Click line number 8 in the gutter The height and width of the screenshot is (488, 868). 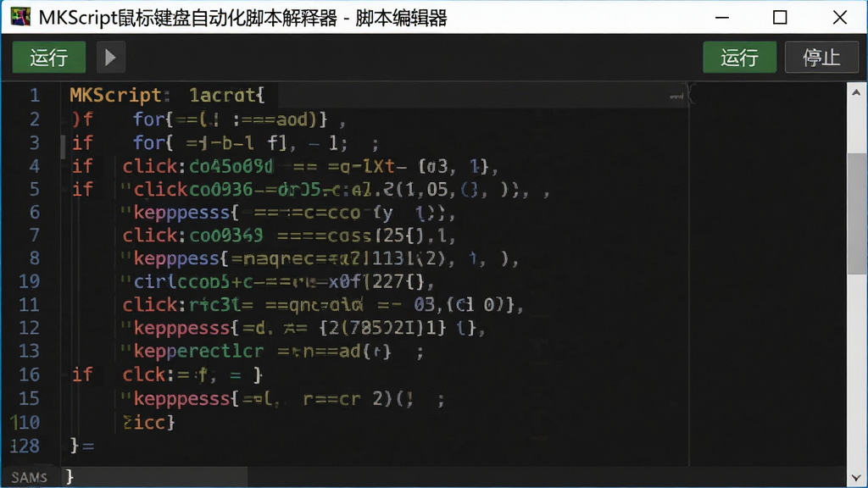tap(35, 258)
